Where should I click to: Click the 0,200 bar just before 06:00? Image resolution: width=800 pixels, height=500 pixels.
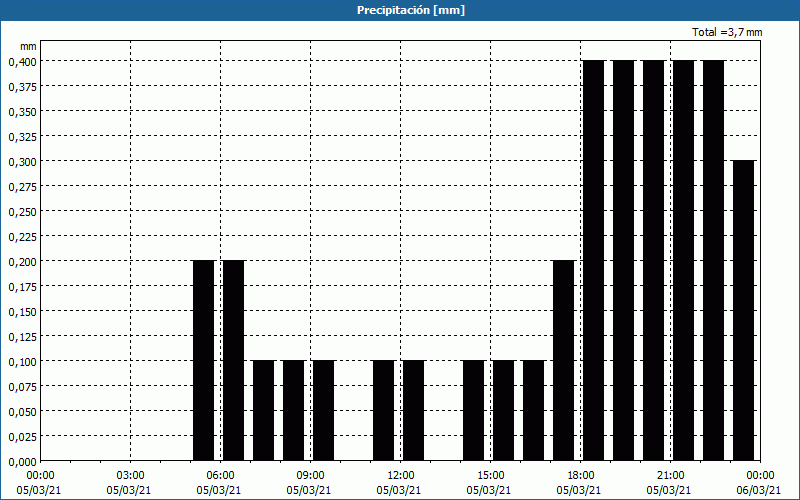click(204, 361)
